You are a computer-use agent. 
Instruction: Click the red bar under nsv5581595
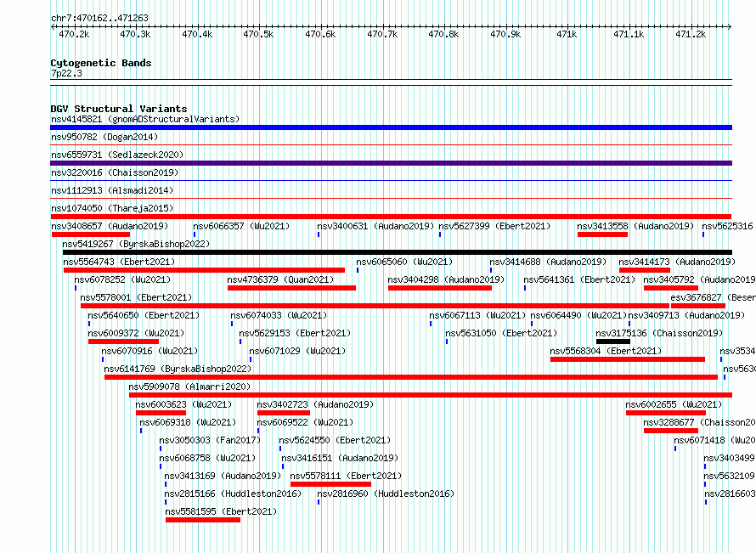click(x=203, y=520)
